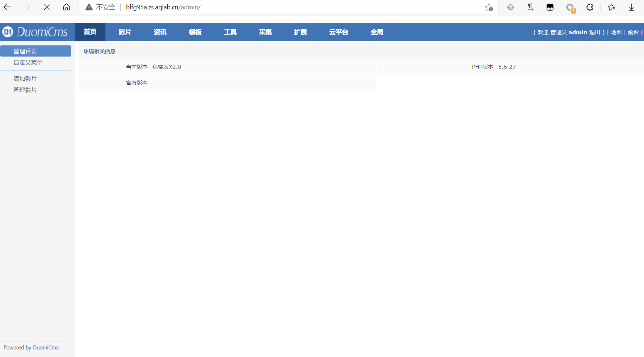644x357 pixels.
Task: Select 采集 in the top navigation
Action: click(265, 32)
